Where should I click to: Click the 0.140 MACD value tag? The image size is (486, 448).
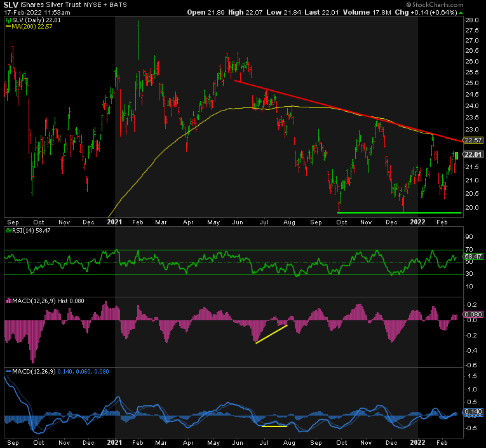pyautogui.click(x=473, y=412)
